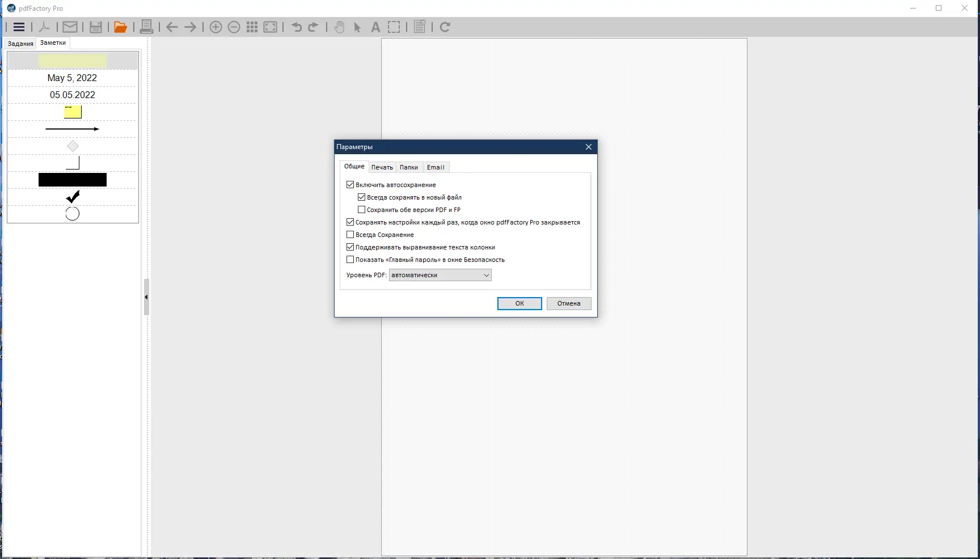Open the hamburger main menu
980x559 pixels.
point(19,27)
